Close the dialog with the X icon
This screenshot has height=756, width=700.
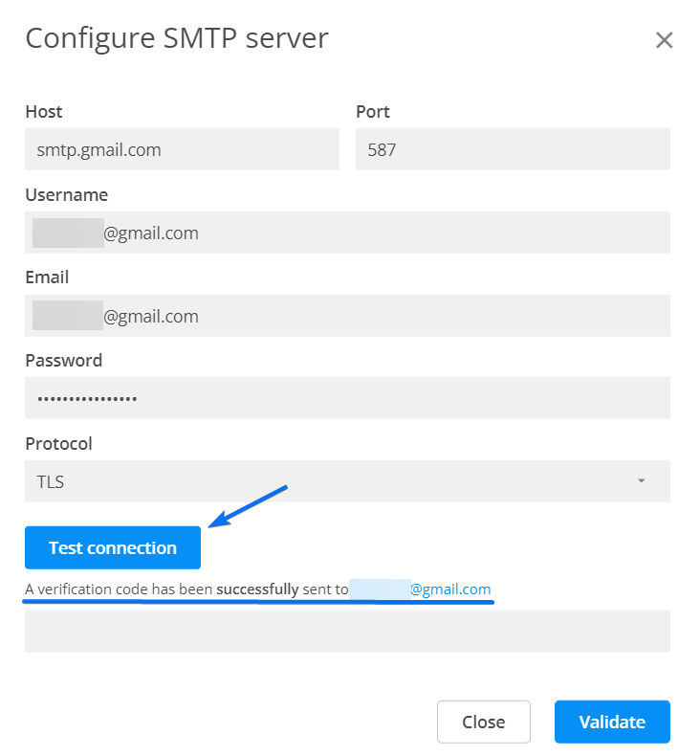(664, 40)
